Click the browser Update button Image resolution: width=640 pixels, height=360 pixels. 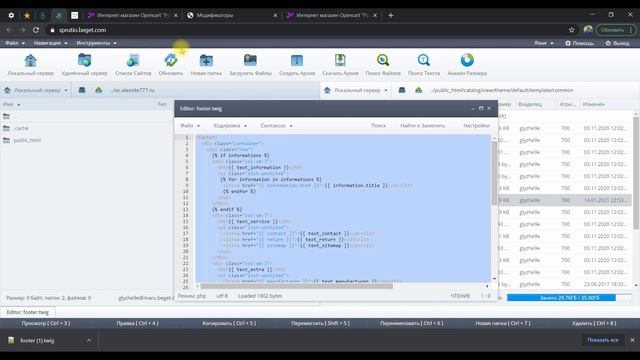tap(616, 30)
